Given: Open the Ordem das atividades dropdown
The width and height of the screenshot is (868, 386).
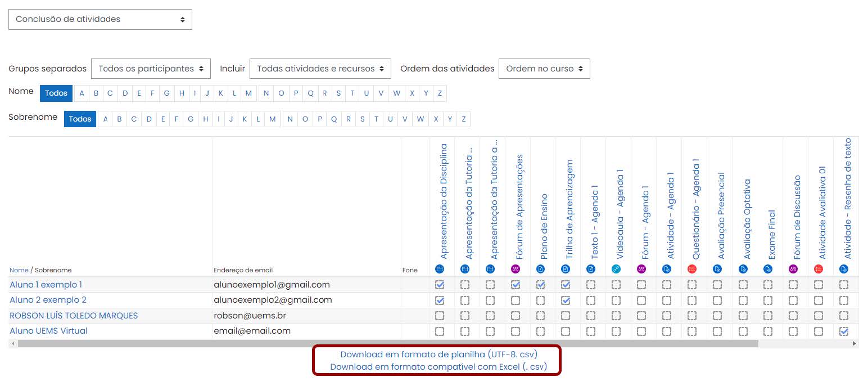Looking at the screenshot, I should point(544,68).
